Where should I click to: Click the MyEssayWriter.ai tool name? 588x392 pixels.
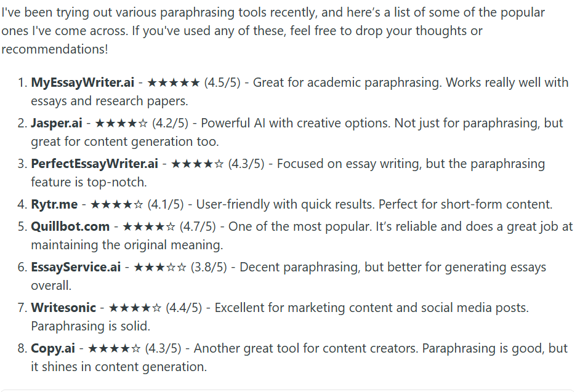83,82
